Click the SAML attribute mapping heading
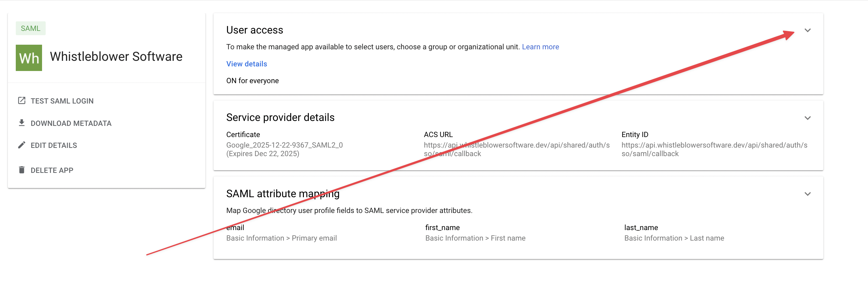 coord(283,194)
